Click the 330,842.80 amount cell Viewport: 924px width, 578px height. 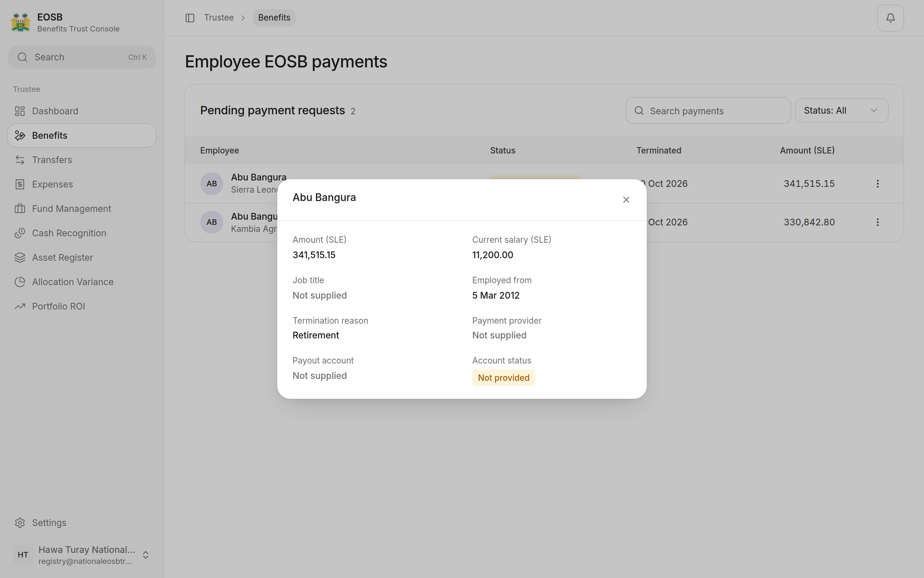(x=809, y=223)
